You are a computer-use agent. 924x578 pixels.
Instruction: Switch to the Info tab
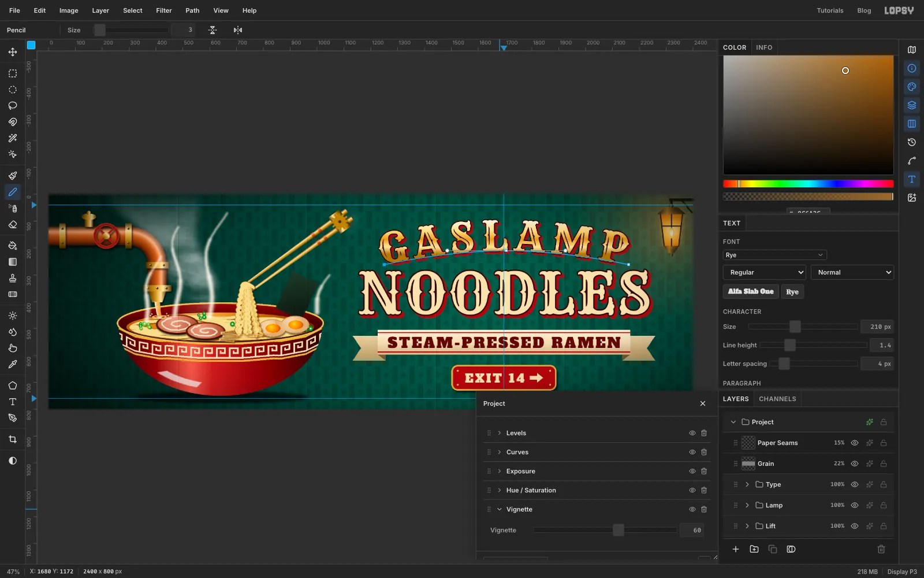pyautogui.click(x=764, y=47)
